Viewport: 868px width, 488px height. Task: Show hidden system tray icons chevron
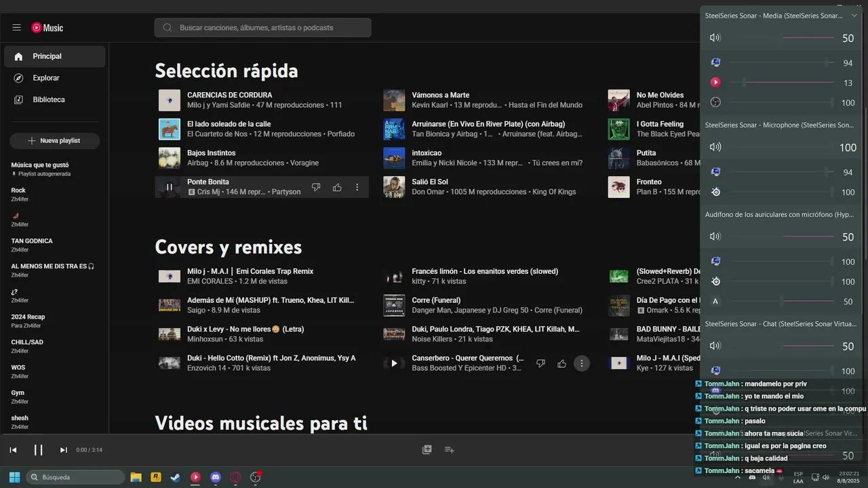(x=738, y=477)
